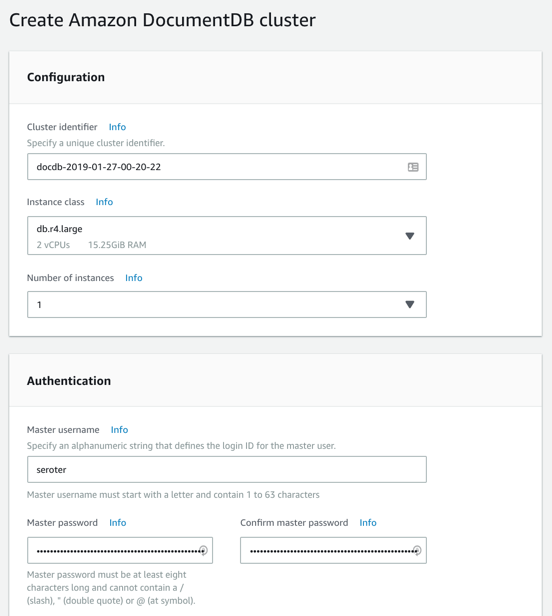Click the 'Master username must start with a letter' hint
Image resolution: width=552 pixels, height=616 pixels.
coord(173,495)
